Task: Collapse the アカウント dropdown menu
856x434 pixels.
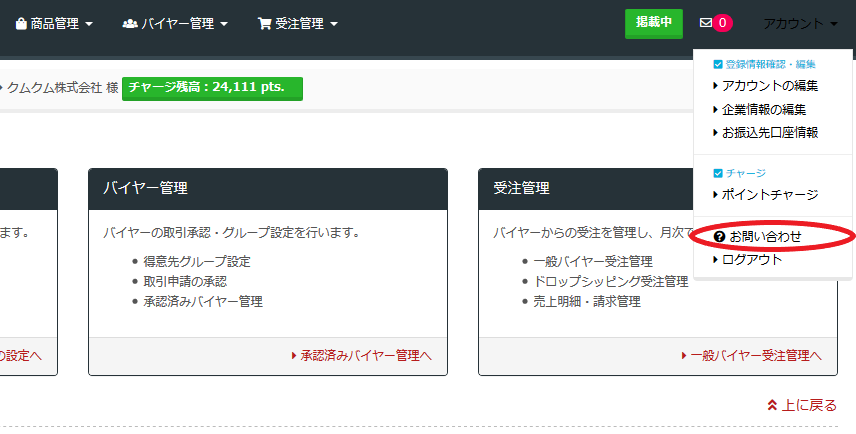Action: click(x=799, y=23)
